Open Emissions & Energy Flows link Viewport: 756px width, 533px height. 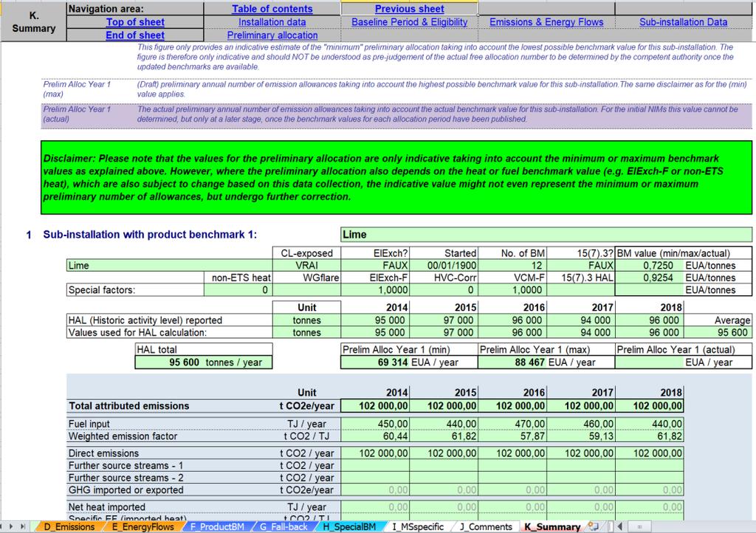[546, 21]
